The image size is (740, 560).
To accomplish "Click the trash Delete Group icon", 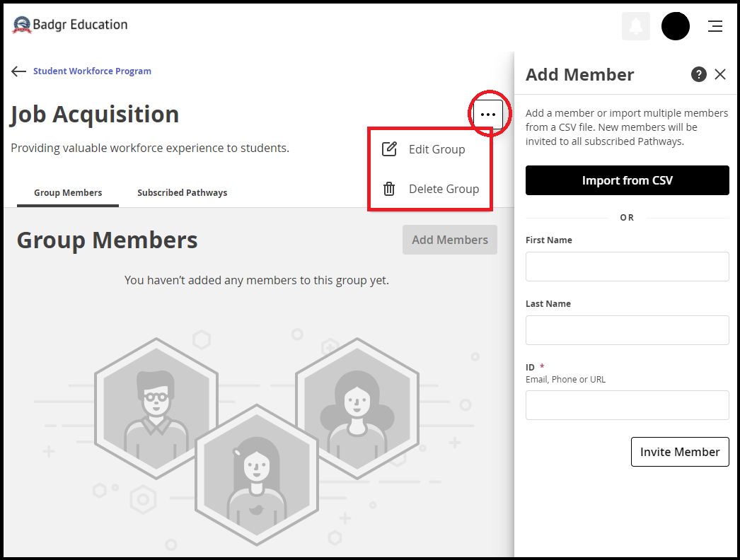I will coord(389,189).
